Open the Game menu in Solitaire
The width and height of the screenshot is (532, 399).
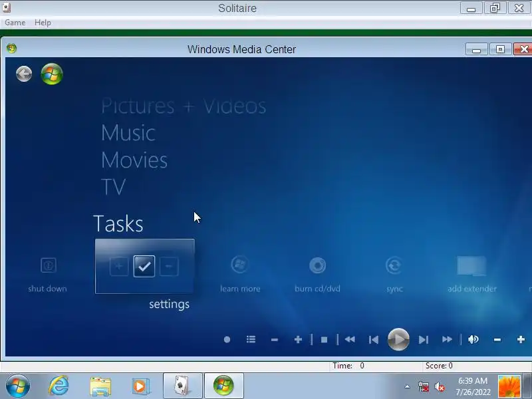pos(15,23)
